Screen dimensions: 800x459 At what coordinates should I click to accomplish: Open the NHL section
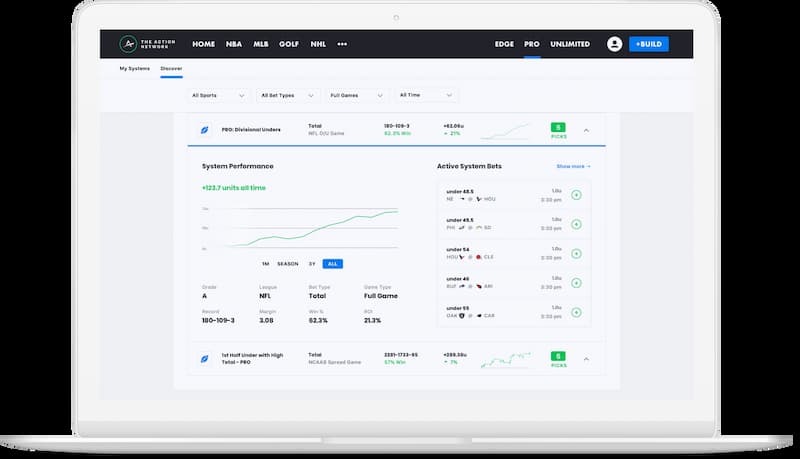click(318, 44)
